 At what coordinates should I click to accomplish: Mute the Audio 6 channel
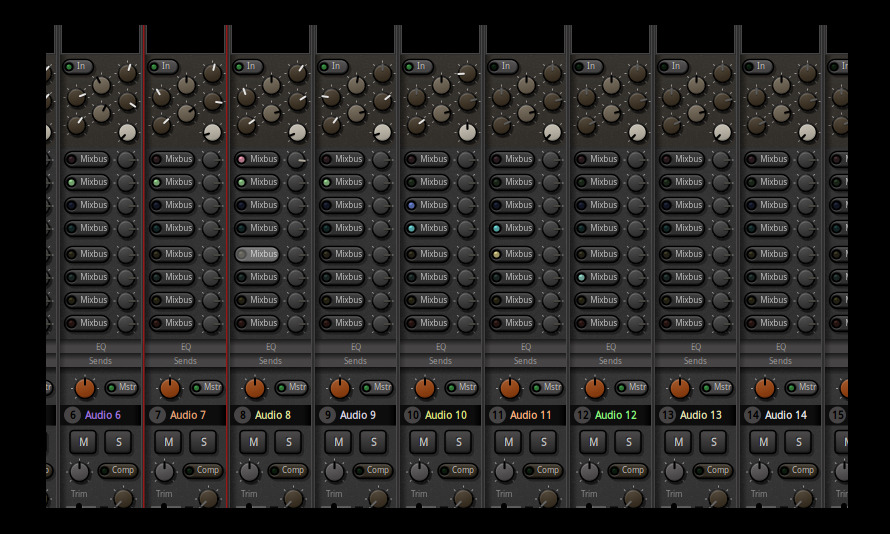coord(83,442)
